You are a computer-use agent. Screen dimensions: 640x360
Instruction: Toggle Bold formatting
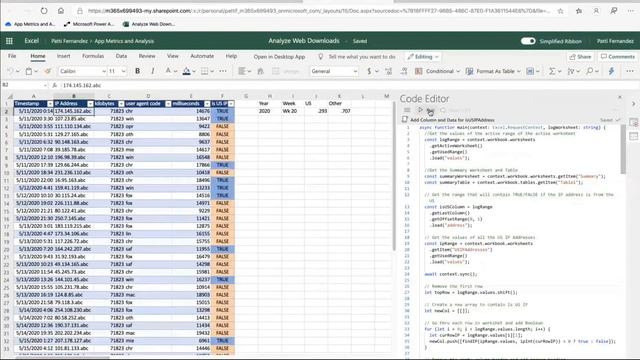pos(138,71)
